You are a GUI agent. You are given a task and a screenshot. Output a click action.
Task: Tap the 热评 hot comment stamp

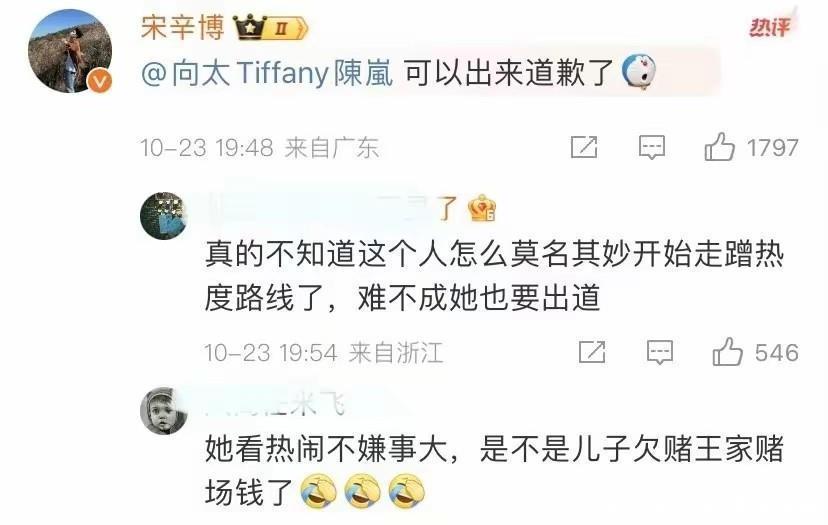coord(771,26)
